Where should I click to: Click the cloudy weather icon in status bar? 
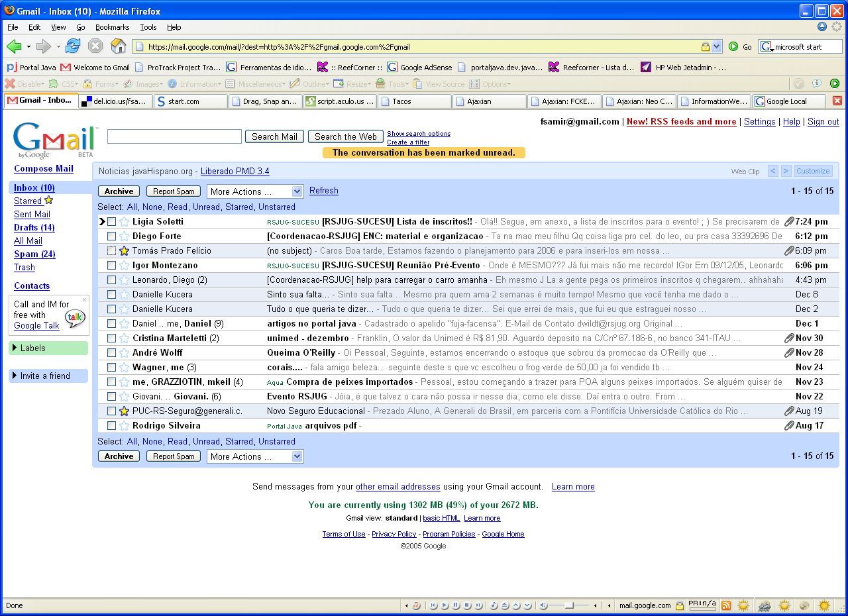[765, 606]
